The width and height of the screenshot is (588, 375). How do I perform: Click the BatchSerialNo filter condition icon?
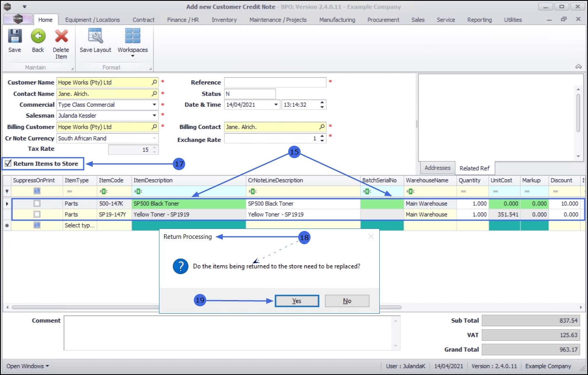(x=367, y=191)
